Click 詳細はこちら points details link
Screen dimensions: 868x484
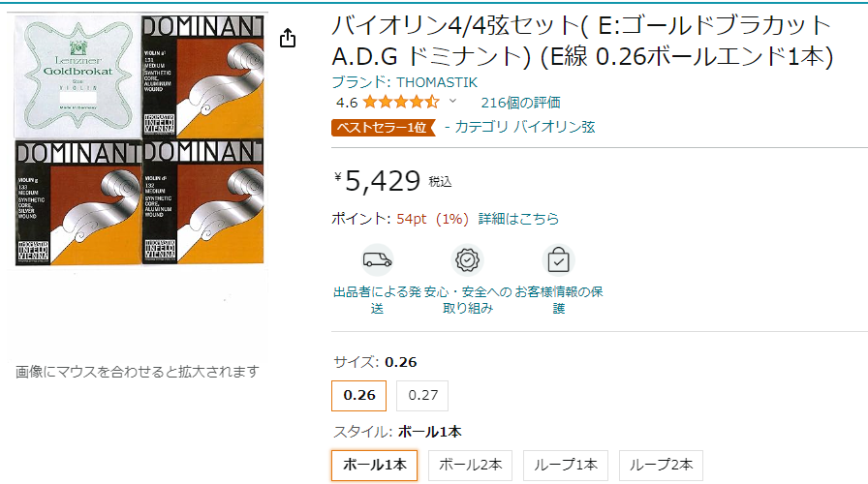coord(518,219)
